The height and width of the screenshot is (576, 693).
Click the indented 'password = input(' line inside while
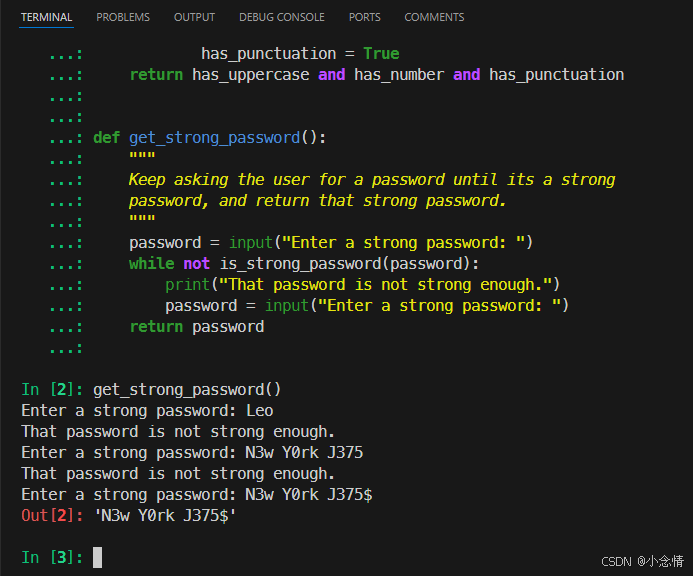tap(367, 305)
